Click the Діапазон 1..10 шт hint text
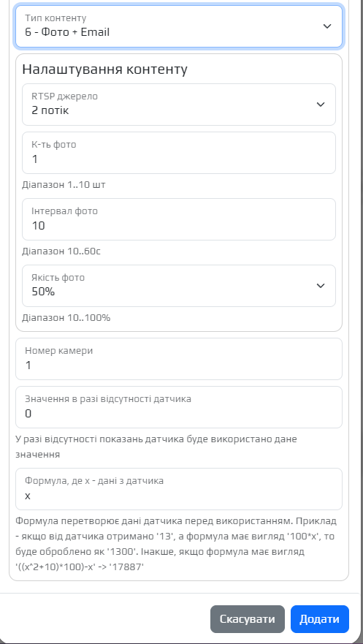The width and height of the screenshot is (363, 644). 64,185
